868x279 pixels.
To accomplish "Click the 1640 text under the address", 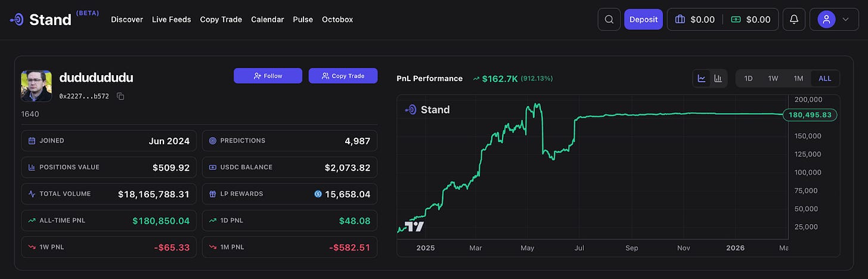I will click(30, 113).
